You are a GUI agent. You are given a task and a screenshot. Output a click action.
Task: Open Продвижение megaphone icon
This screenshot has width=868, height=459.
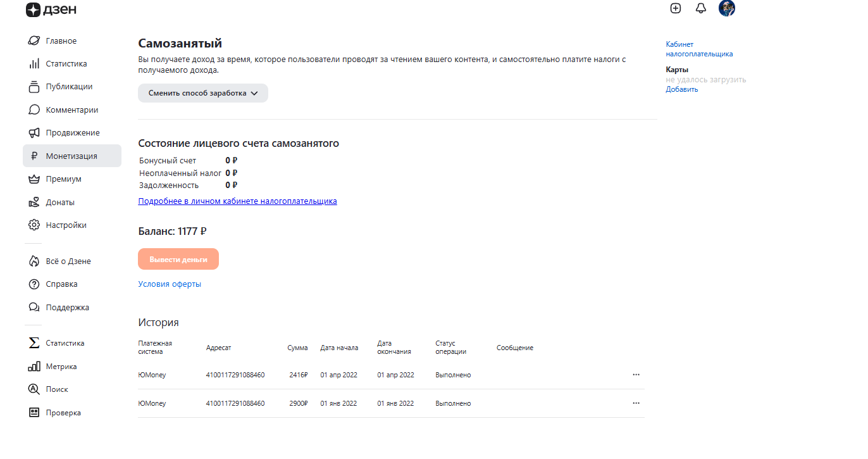pos(34,133)
